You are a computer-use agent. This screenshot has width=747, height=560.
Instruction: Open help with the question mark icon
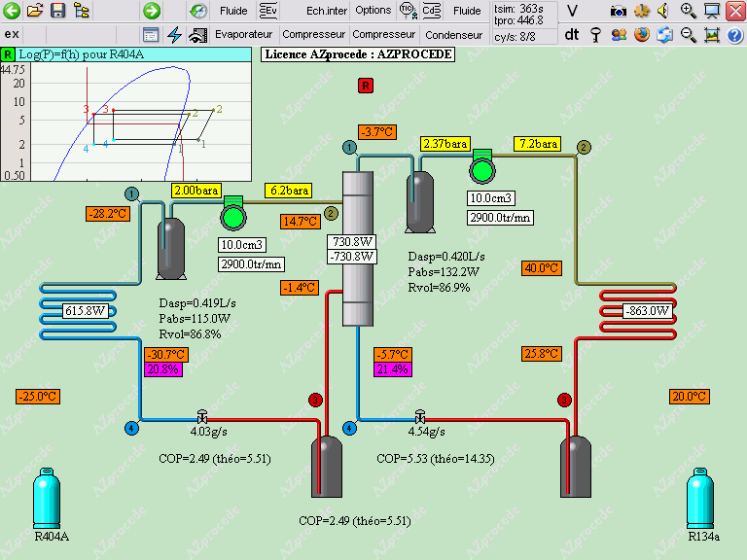pyautogui.click(x=734, y=35)
